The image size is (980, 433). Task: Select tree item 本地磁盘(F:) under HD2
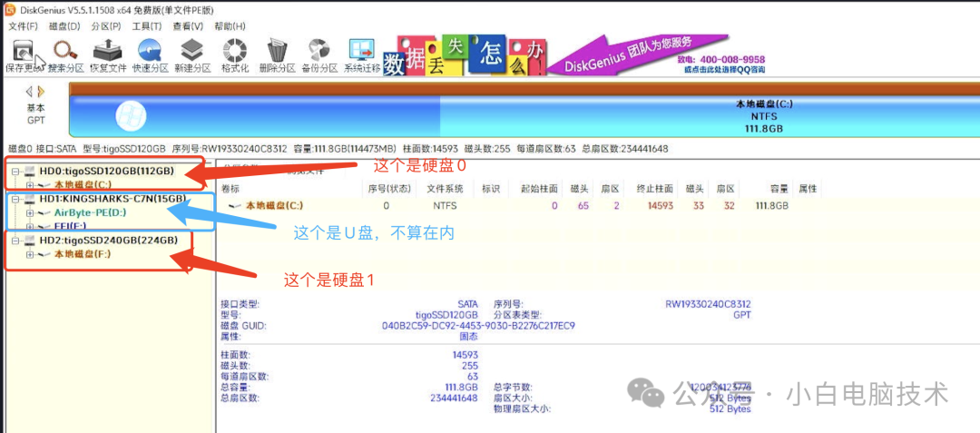click(x=83, y=255)
